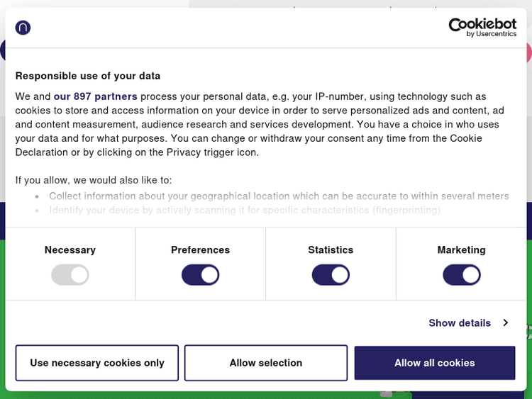Viewport: 532px width, 399px height.
Task: Click the chevron arrow beside Show details
Action: coord(506,323)
